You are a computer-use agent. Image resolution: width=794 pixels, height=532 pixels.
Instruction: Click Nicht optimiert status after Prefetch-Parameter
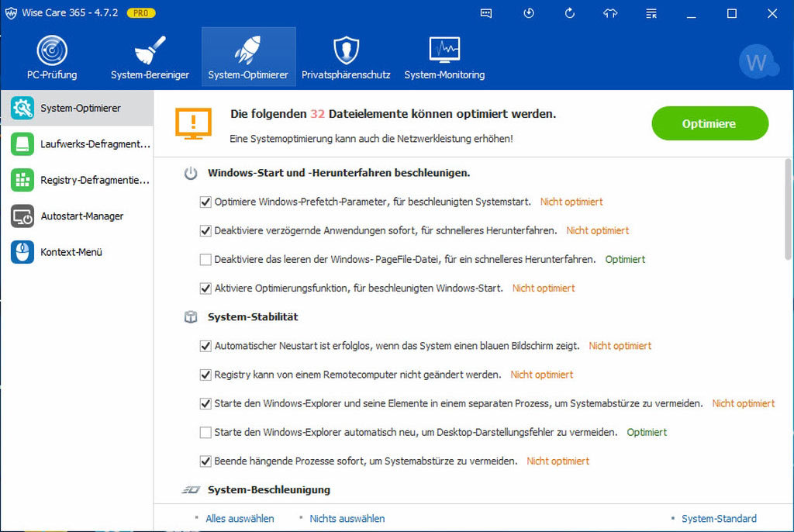click(571, 202)
